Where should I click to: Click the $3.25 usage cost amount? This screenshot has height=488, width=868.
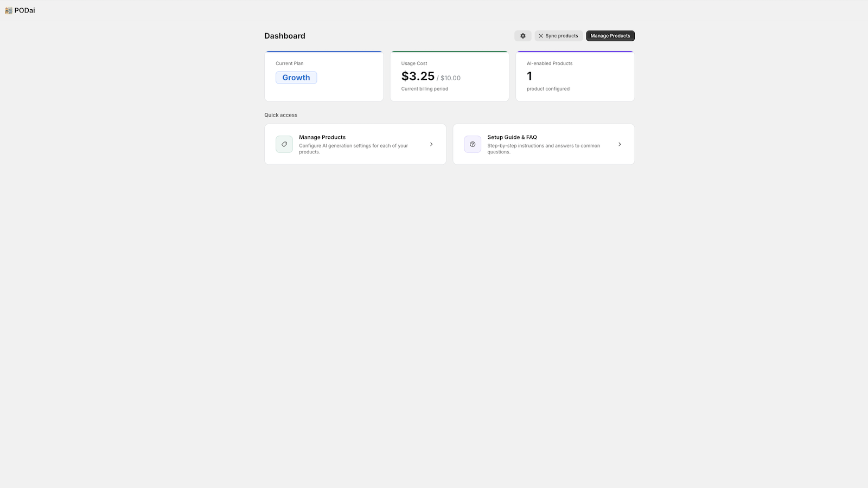(x=418, y=76)
